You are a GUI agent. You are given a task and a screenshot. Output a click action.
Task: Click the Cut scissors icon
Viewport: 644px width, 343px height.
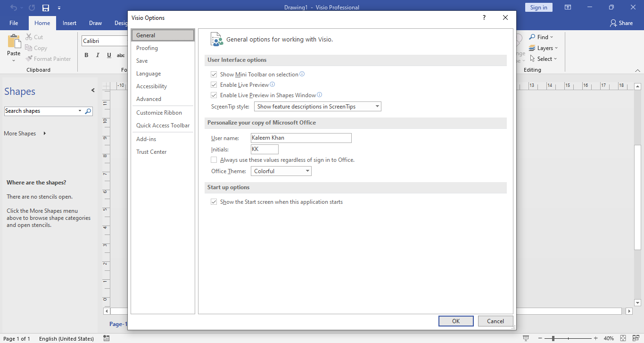28,37
